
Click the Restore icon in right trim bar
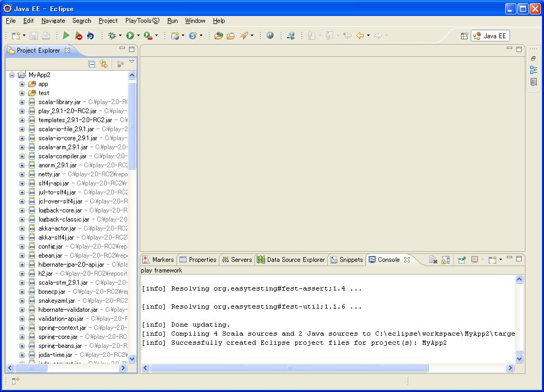click(533, 58)
